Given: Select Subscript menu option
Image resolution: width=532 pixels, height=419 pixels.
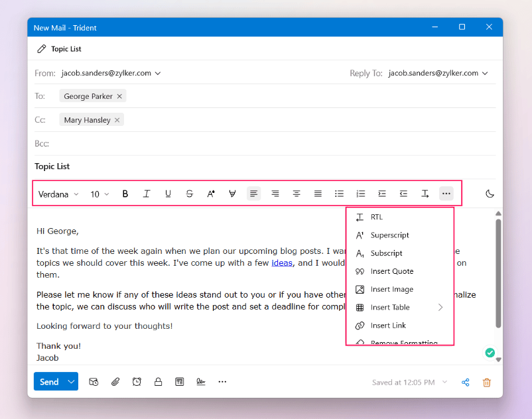Looking at the screenshot, I should pos(400,253).
